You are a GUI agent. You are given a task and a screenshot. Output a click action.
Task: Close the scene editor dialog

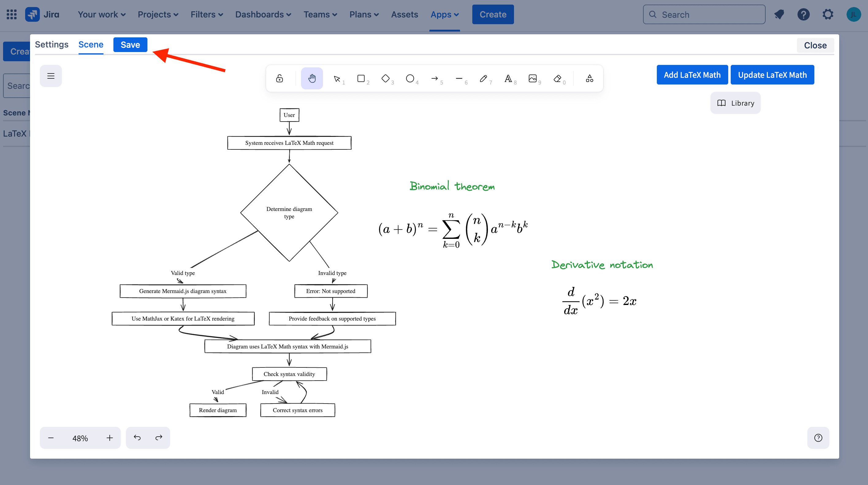tap(815, 45)
